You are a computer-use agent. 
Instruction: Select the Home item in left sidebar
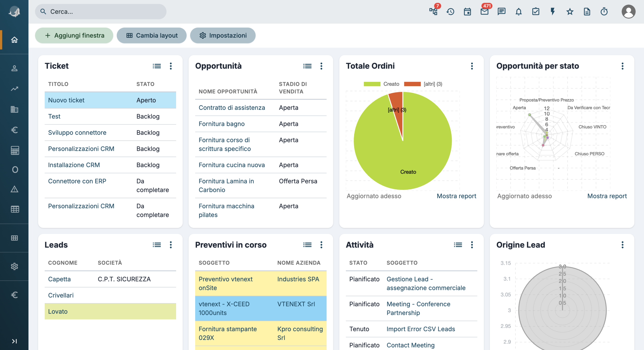pos(14,40)
